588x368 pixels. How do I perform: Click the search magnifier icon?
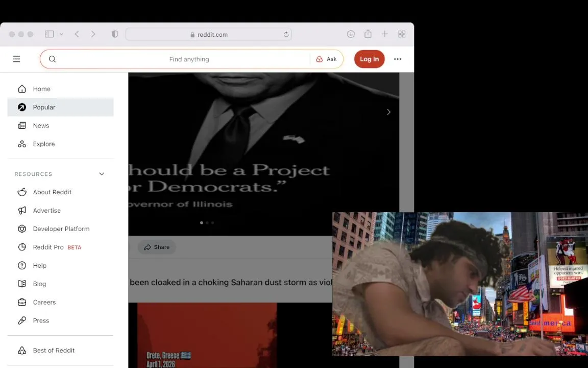pyautogui.click(x=52, y=59)
